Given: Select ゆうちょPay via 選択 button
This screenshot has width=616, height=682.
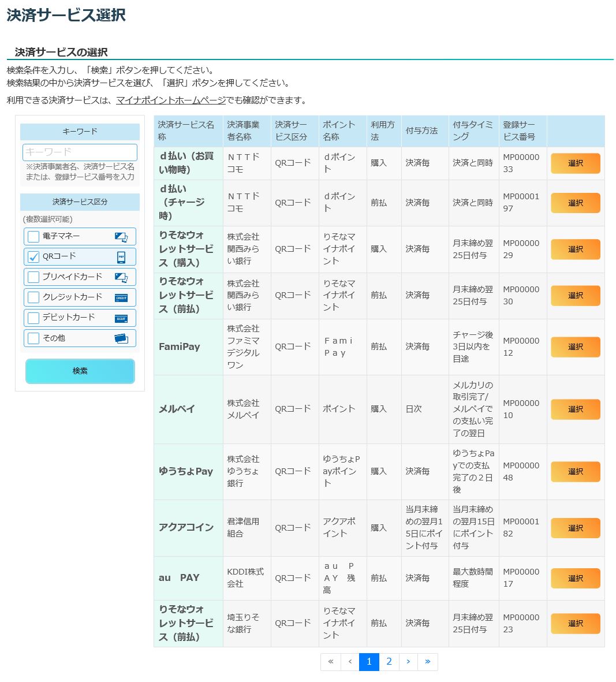Looking at the screenshot, I should [x=575, y=472].
